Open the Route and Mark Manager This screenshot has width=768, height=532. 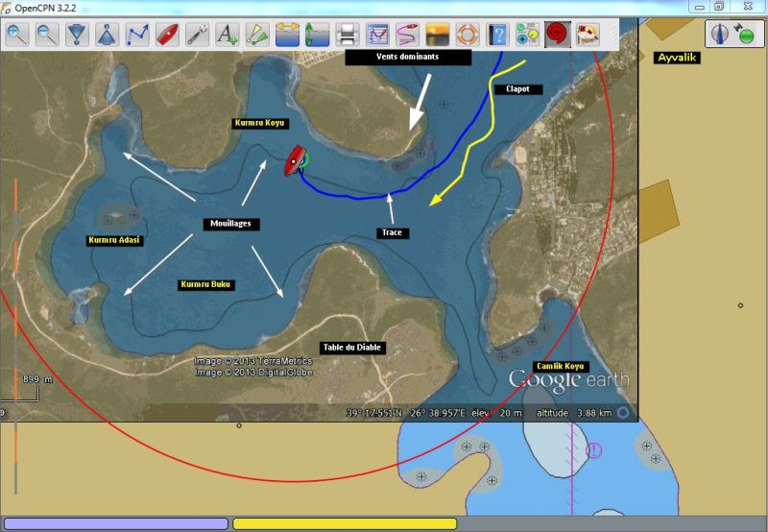[x=377, y=36]
